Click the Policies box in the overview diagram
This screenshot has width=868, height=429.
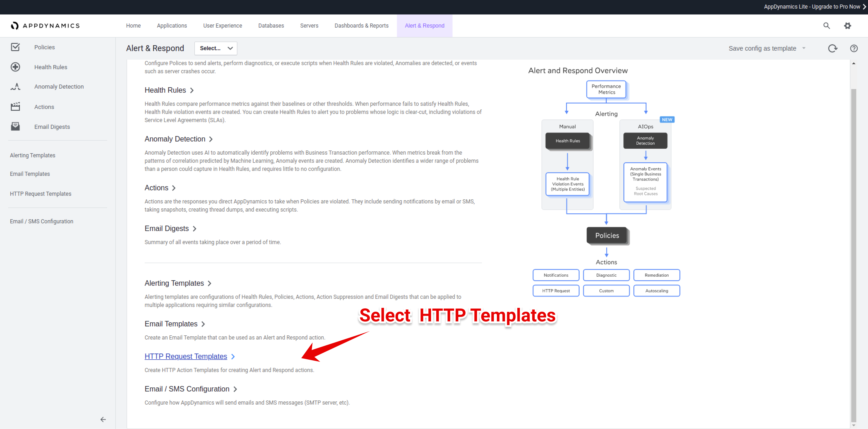(x=607, y=235)
